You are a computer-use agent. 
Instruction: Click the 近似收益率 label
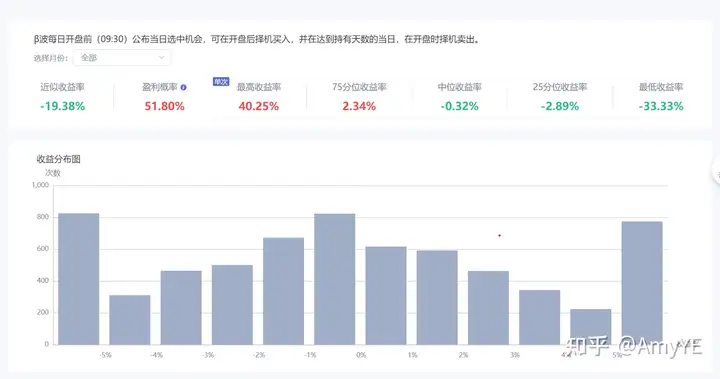coord(62,87)
